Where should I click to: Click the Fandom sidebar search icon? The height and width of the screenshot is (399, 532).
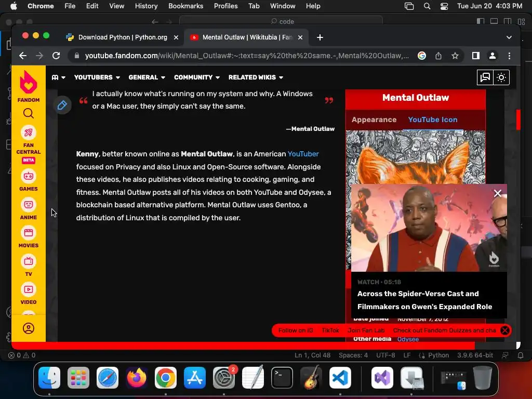coord(29,113)
